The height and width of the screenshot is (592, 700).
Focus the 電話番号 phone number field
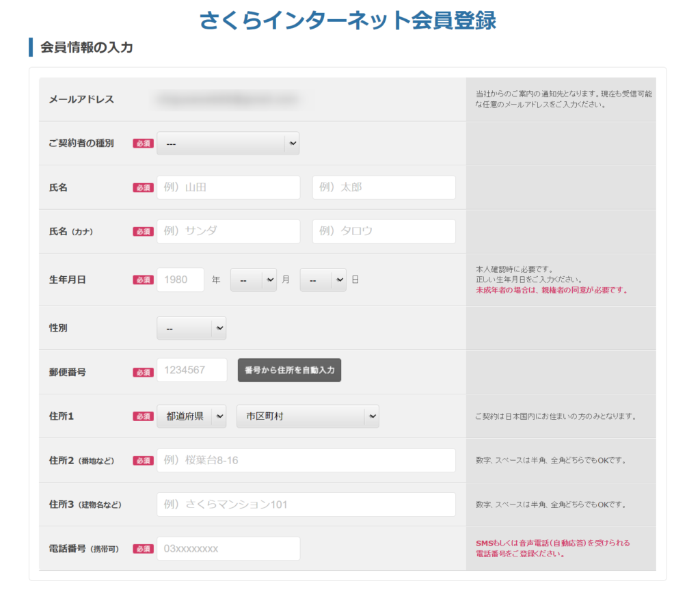[228, 549]
